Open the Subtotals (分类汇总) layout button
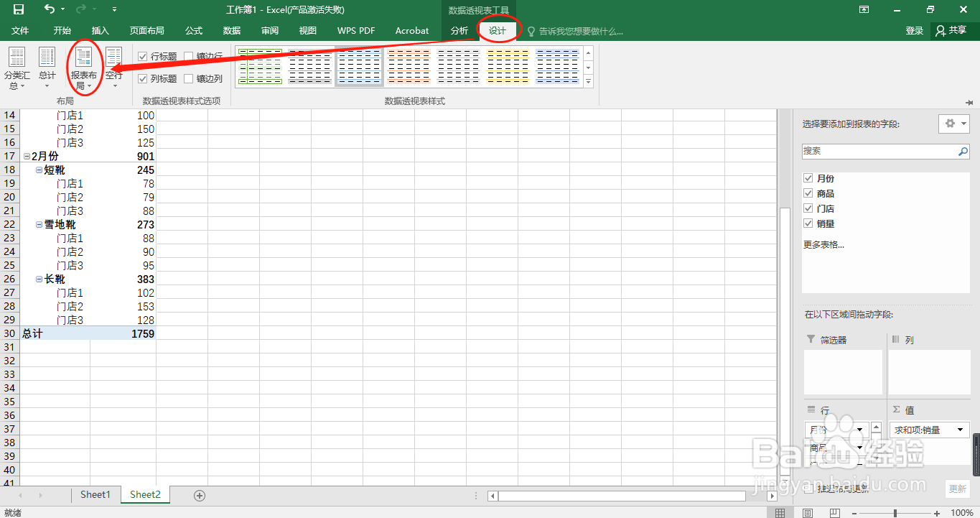980x518 pixels. coord(17,69)
